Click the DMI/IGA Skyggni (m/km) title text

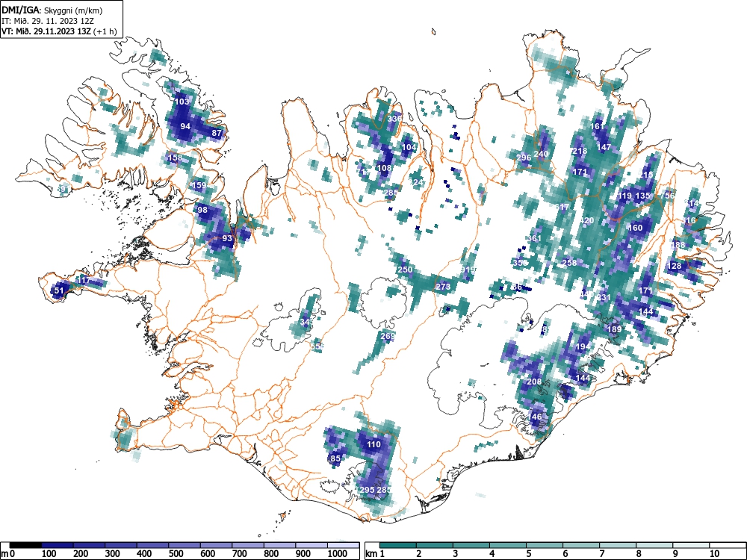pyautogui.click(x=52, y=10)
